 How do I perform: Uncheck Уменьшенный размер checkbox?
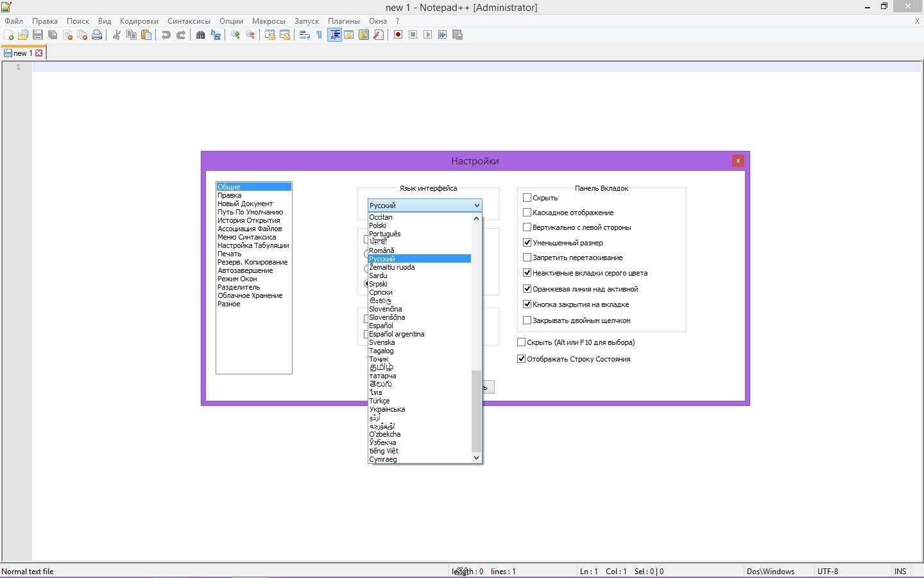[x=527, y=243]
